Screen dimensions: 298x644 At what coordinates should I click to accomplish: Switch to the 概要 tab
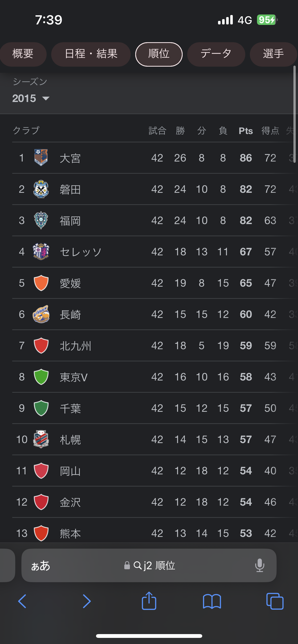pos(23,54)
